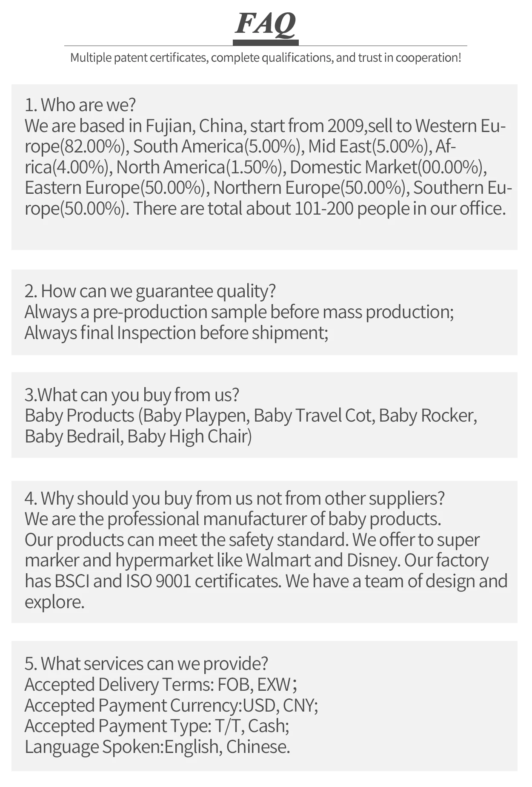
Task: Select "4. Why should you buy from us" question
Action: pos(235,498)
